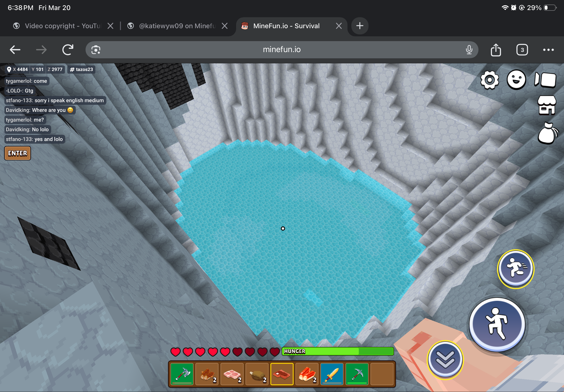Tap the tazos23 server tag
The image size is (564, 392).
(x=81, y=70)
